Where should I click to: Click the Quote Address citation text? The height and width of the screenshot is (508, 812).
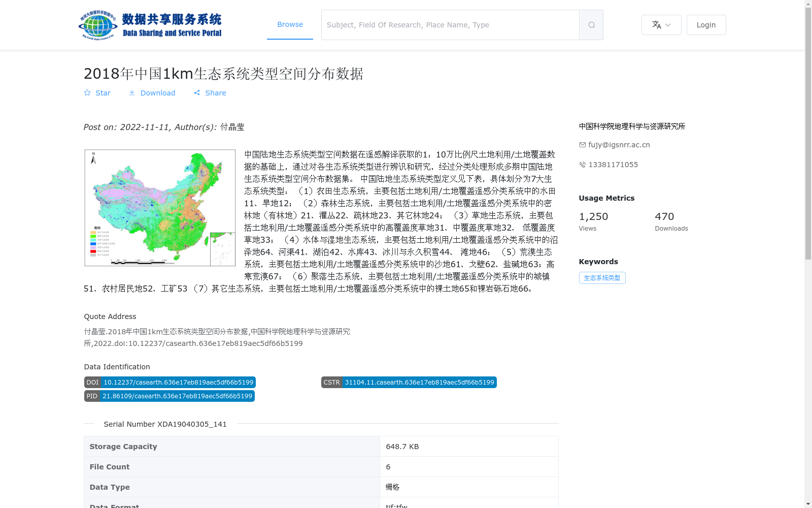217,337
